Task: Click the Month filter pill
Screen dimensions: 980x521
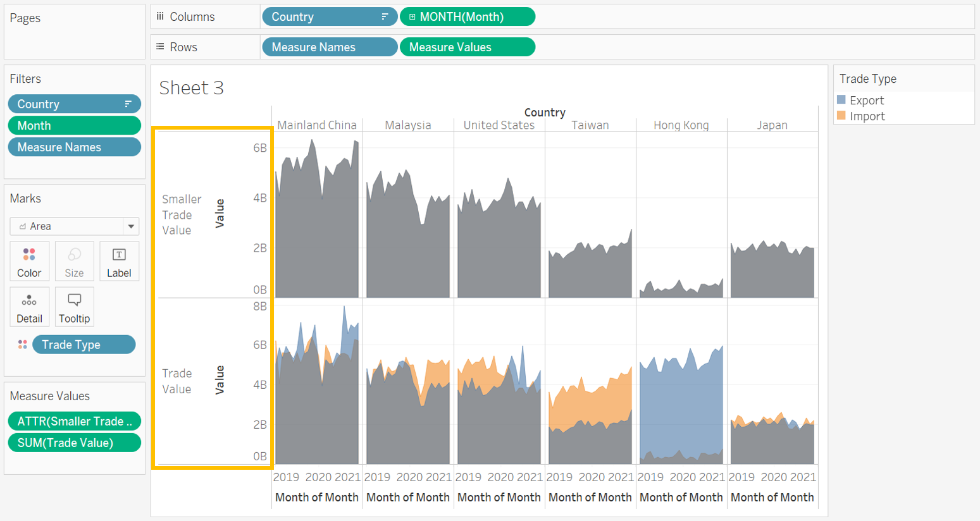Action: tap(74, 126)
